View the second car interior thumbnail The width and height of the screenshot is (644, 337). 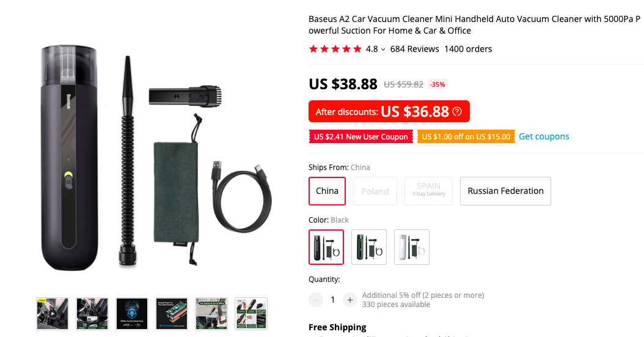tap(92, 314)
